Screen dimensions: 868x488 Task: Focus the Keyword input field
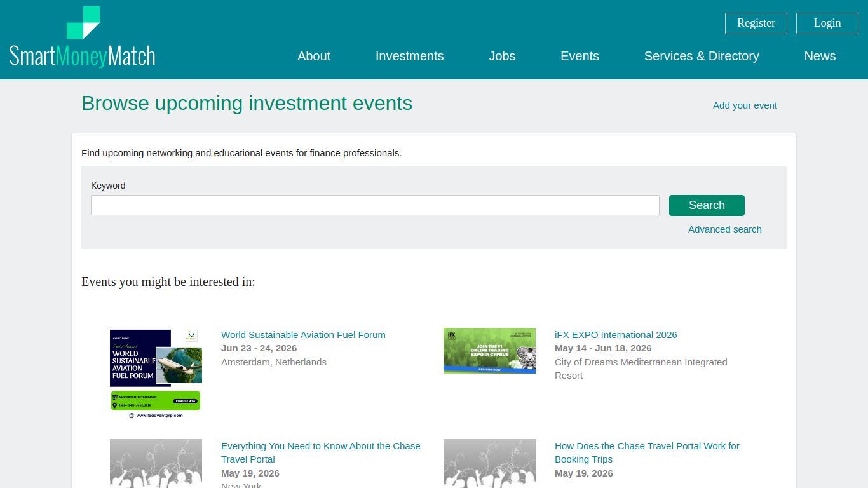(x=375, y=205)
